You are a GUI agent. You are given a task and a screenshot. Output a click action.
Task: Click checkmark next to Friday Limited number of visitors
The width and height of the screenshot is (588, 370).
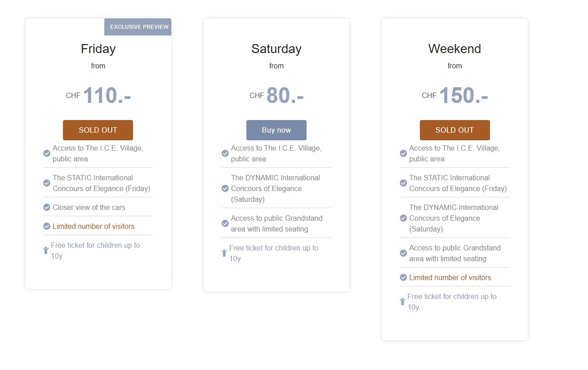pos(47,226)
